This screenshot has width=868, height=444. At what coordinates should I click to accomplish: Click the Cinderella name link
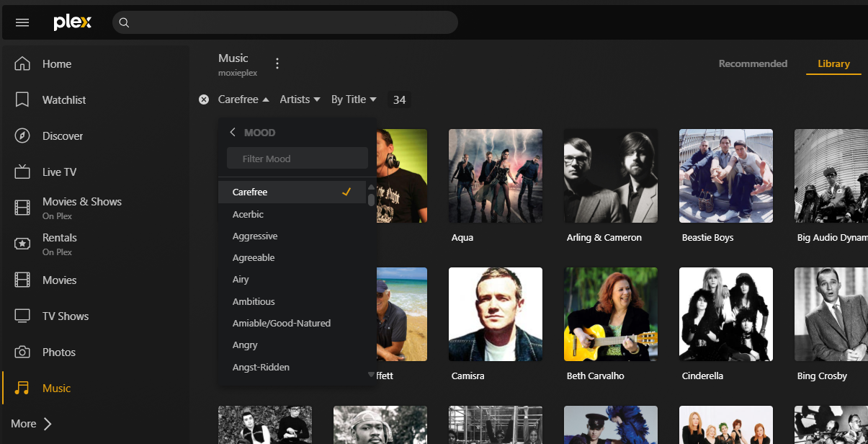click(x=702, y=376)
